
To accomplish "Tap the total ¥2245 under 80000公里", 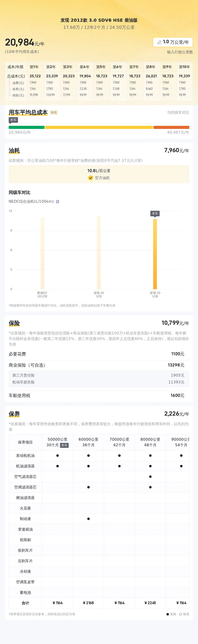I will 150,603.
